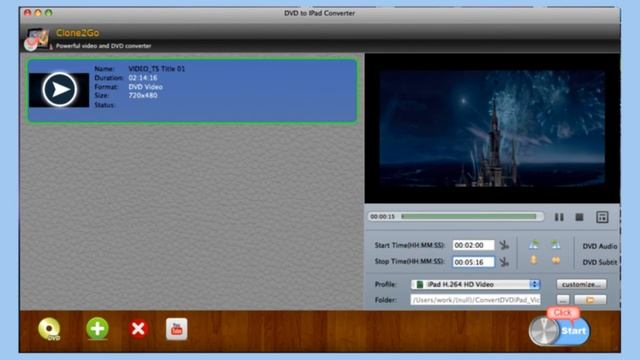640x360 pixels.
Task: Click the green zoom window button
Action: (49, 13)
